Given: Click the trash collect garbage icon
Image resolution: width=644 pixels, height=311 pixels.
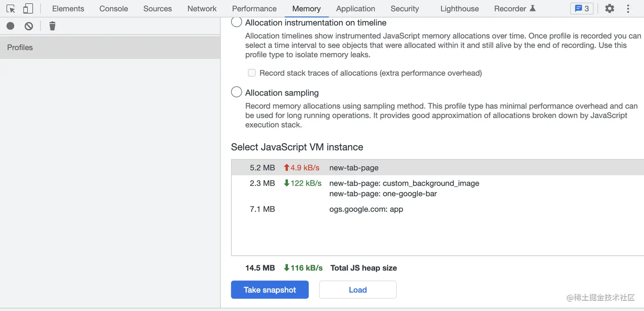Looking at the screenshot, I should (52, 26).
